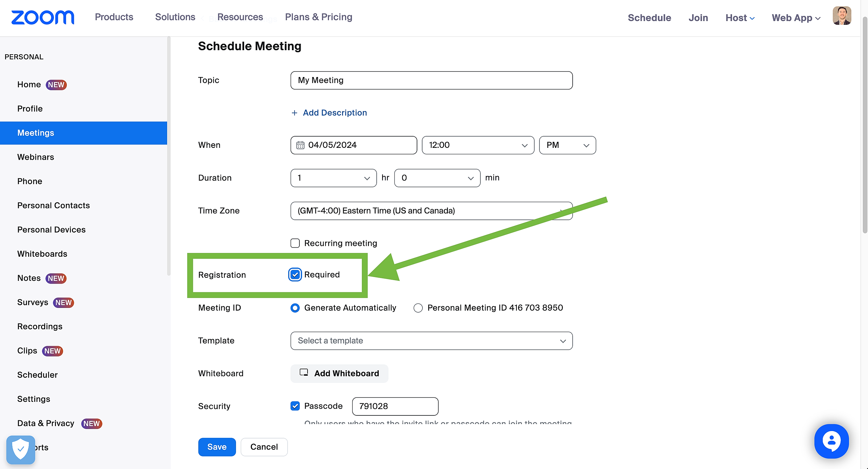Click the whiteboard icon in Add Whiteboard
The image size is (868, 469).
click(304, 373)
